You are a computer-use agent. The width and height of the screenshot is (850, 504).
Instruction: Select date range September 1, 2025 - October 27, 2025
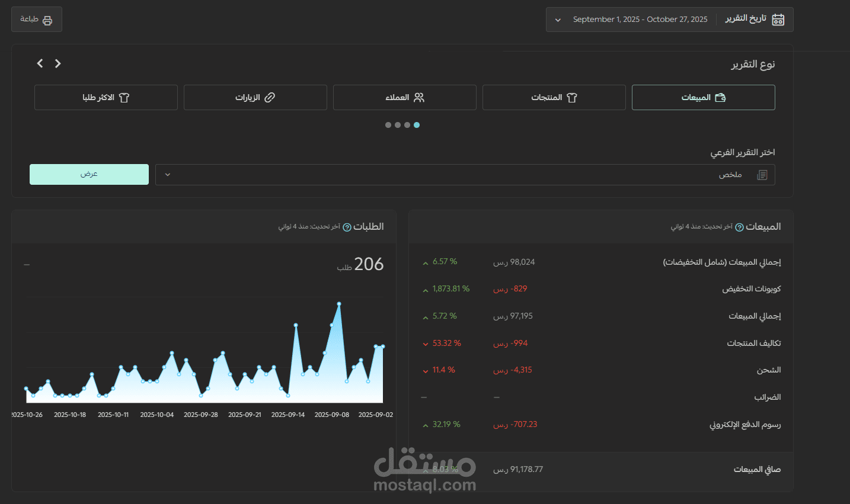[x=640, y=20]
